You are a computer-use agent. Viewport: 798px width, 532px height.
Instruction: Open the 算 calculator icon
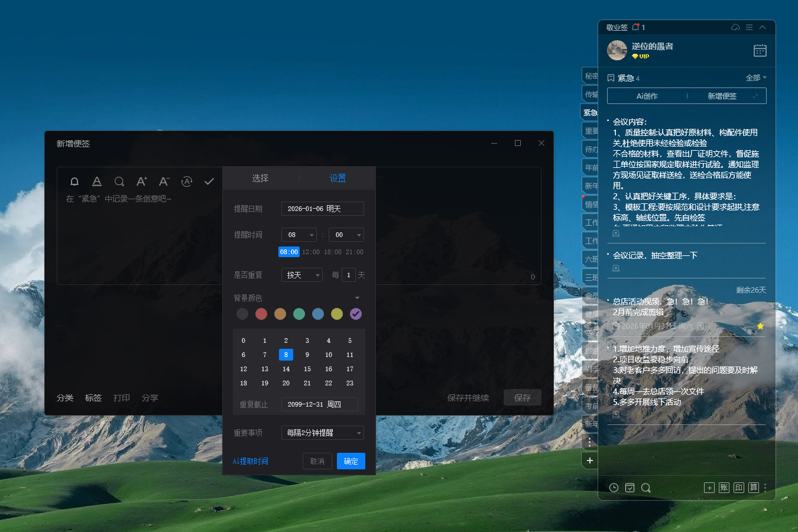[x=754, y=487]
